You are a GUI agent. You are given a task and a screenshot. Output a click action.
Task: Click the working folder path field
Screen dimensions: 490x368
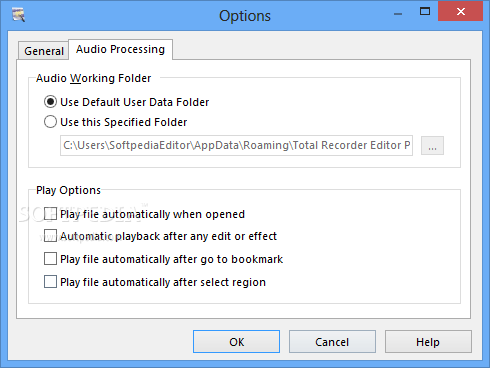point(236,145)
